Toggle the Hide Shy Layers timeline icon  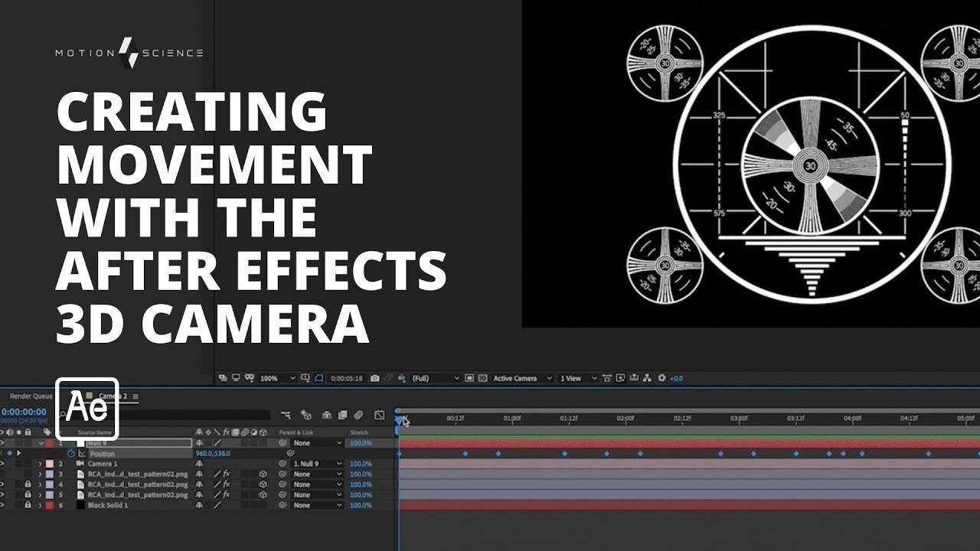(326, 415)
